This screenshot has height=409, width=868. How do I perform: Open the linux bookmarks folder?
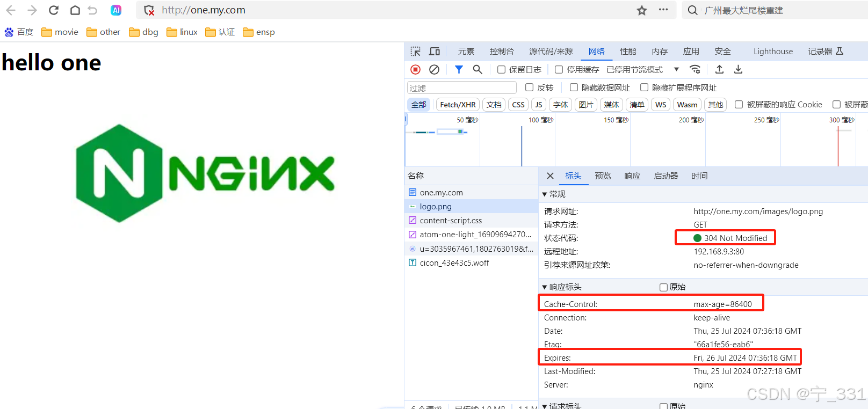coord(182,32)
